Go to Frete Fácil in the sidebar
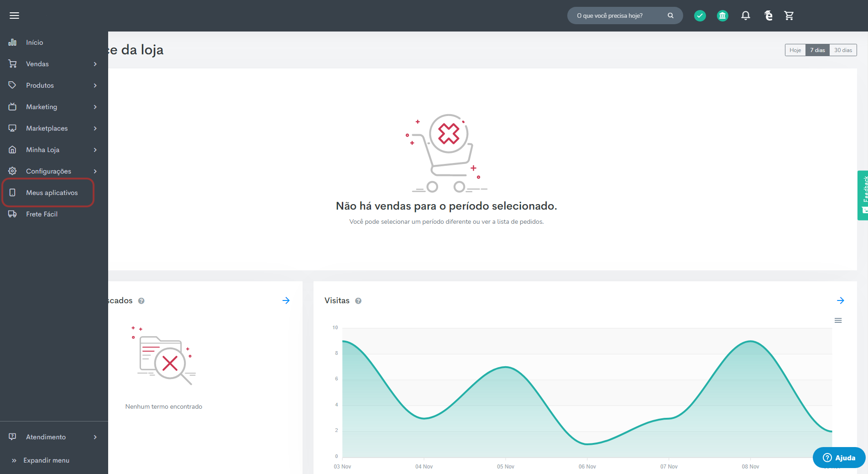 click(x=42, y=214)
